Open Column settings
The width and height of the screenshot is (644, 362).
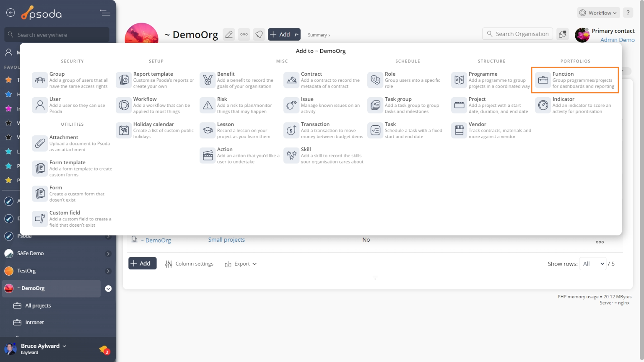pos(190,264)
